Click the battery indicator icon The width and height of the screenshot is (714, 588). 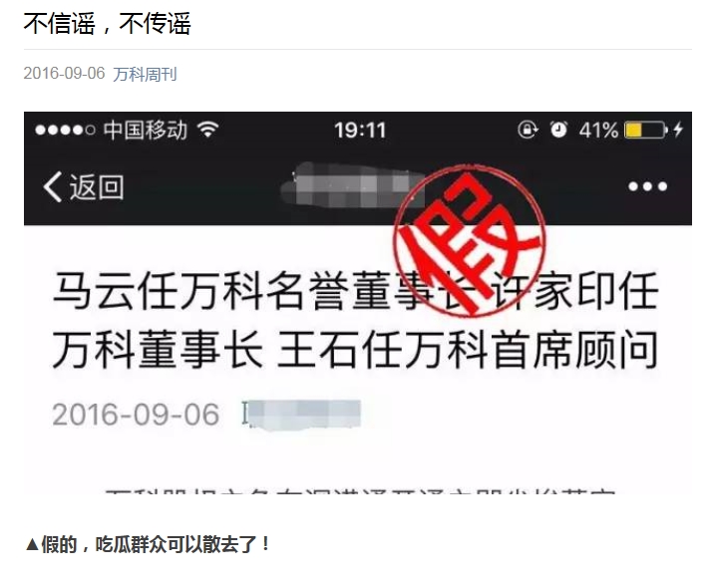tap(646, 131)
